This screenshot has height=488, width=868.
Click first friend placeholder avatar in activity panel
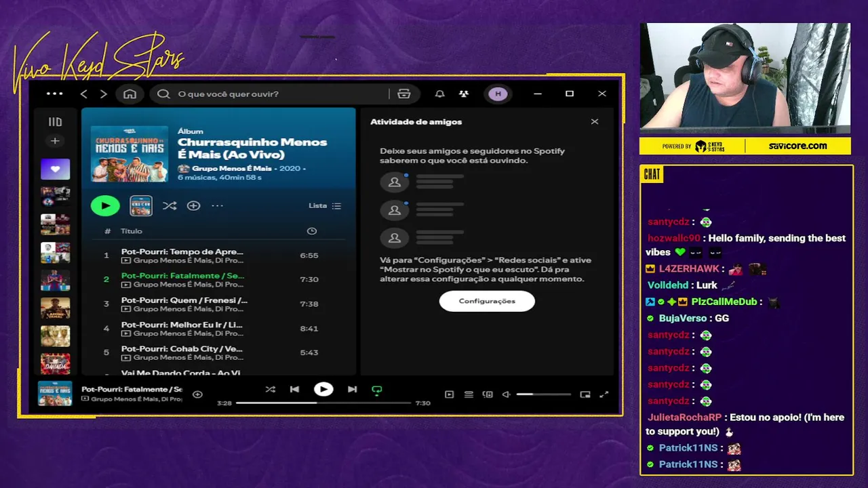394,182
